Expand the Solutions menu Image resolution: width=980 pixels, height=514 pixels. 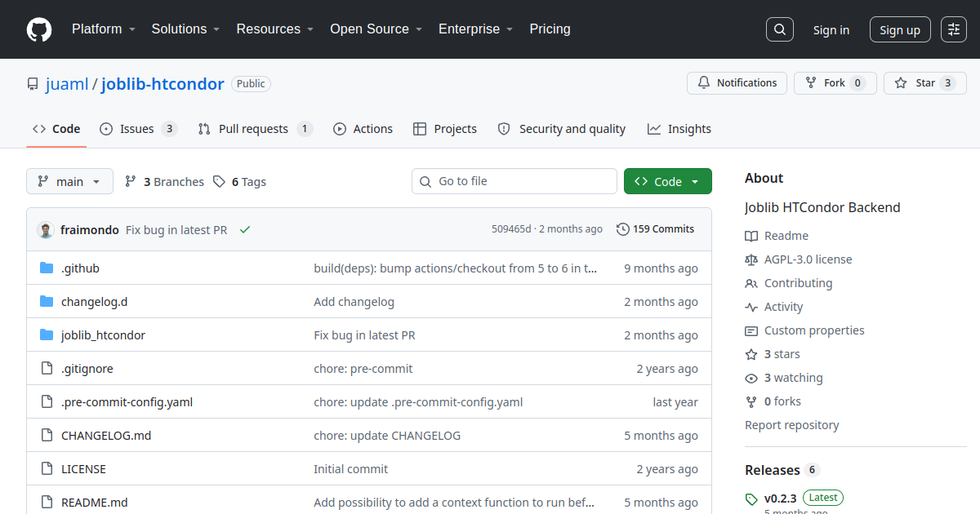[185, 29]
